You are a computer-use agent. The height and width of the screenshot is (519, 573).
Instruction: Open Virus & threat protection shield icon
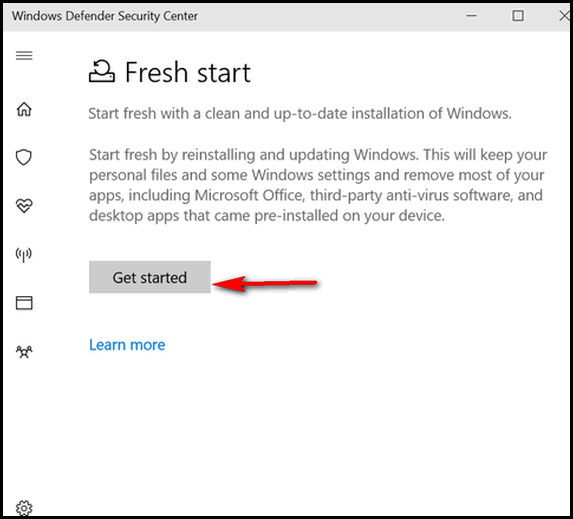point(24,157)
